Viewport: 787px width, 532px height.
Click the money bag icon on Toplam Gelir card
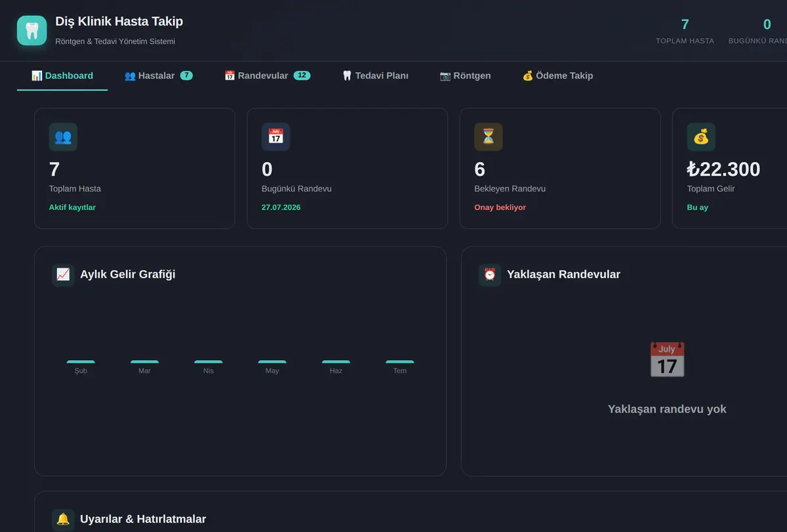(x=701, y=137)
